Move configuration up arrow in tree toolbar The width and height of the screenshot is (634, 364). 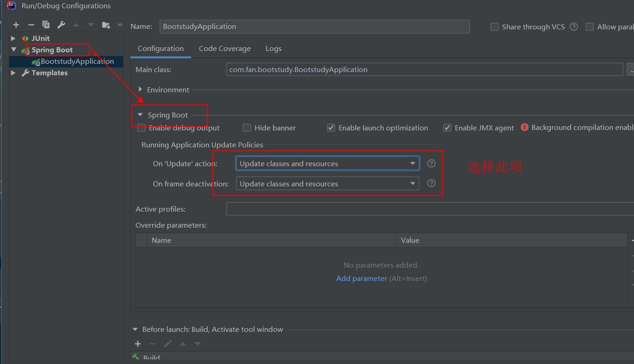76,25
